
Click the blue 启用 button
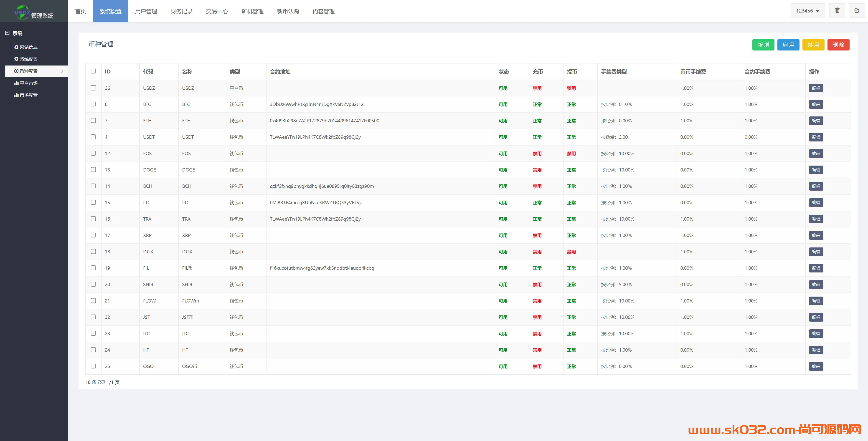788,45
